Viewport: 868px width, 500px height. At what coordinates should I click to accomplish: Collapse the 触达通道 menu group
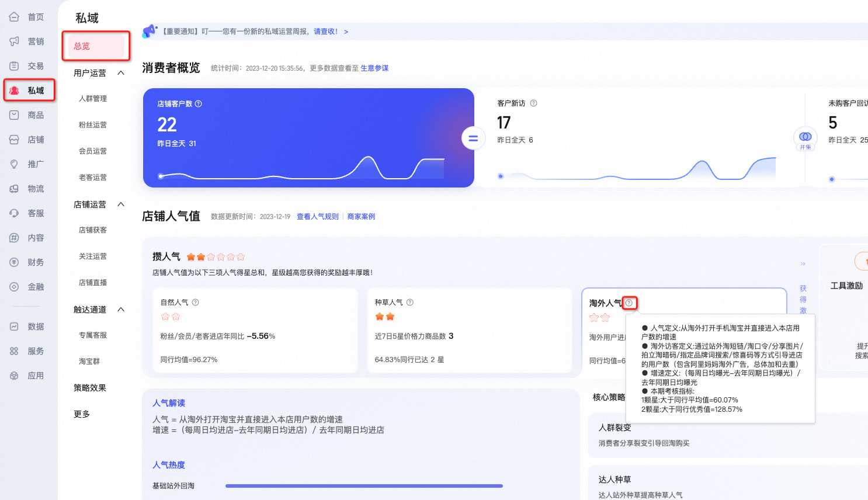[121, 310]
